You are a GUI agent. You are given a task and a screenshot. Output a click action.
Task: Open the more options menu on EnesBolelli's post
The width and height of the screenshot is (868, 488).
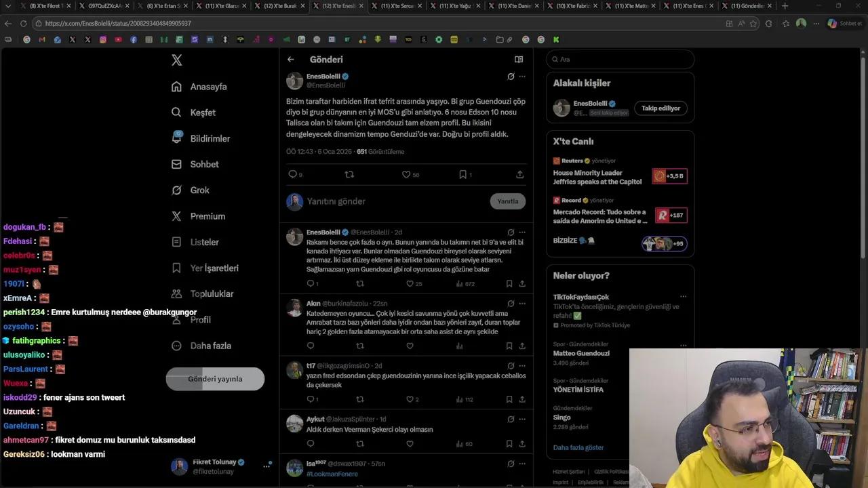(x=521, y=76)
